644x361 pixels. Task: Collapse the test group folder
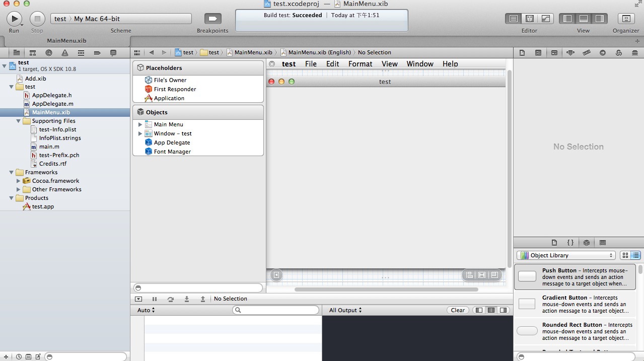point(12,87)
